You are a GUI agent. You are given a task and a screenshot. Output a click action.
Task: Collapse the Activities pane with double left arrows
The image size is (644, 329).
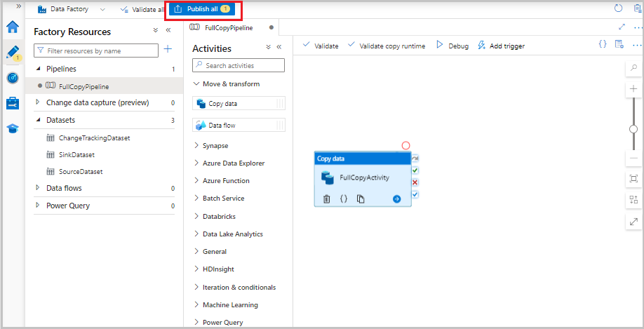click(x=279, y=47)
